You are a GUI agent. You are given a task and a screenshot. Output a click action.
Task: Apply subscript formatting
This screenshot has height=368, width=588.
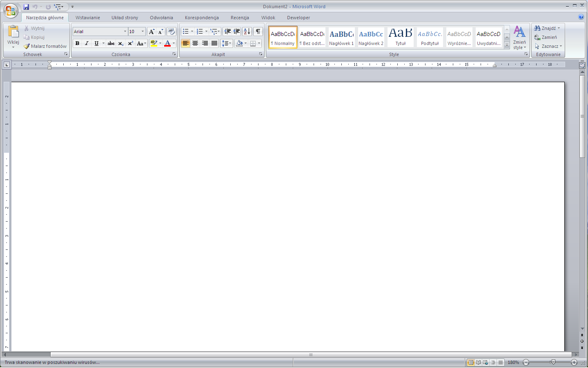(121, 43)
